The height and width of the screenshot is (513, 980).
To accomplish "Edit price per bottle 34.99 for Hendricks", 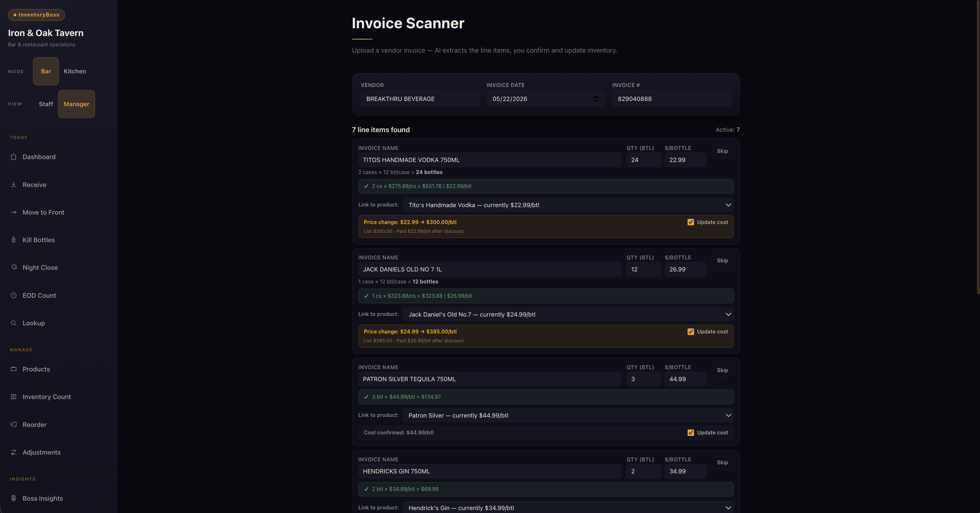I will point(685,471).
